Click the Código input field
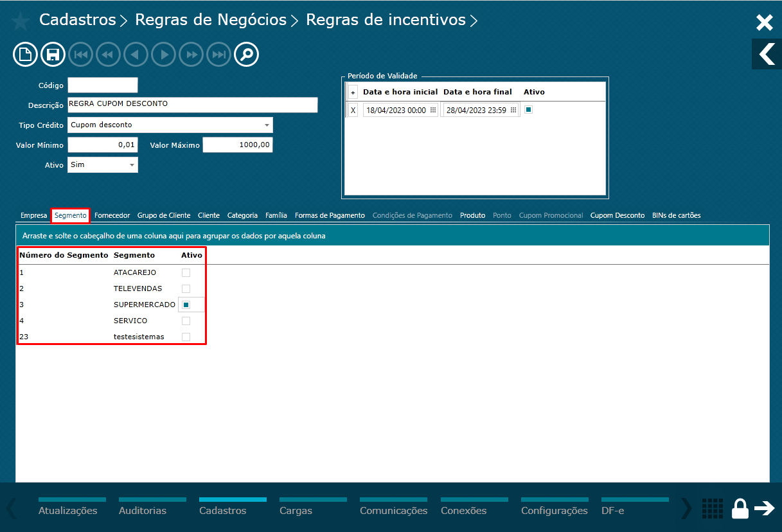 pos(103,85)
